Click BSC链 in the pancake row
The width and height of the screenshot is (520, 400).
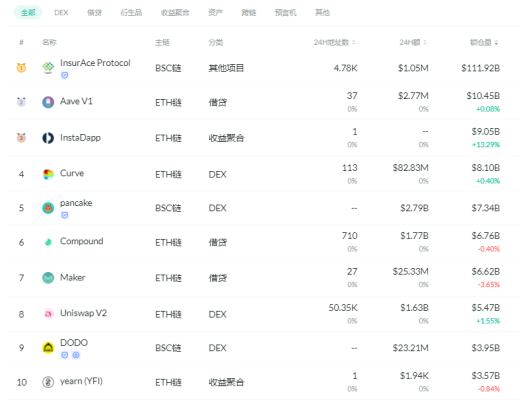point(168,208)
